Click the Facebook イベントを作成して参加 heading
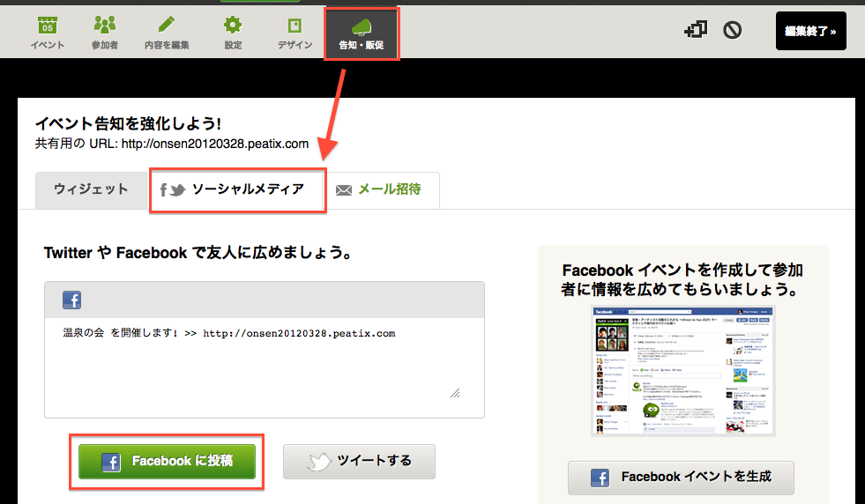The image size is (865, 504). pos(682,279)
